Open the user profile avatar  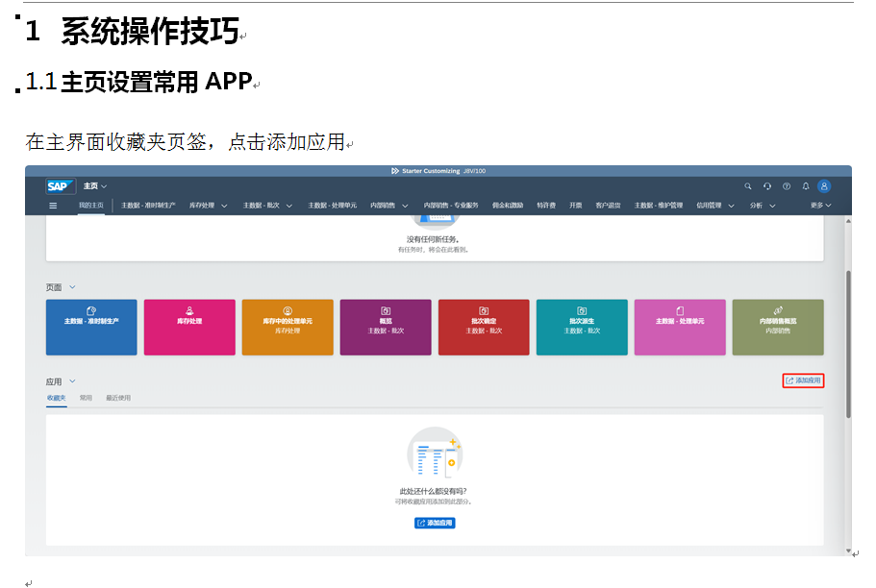[x=824, y=186]
